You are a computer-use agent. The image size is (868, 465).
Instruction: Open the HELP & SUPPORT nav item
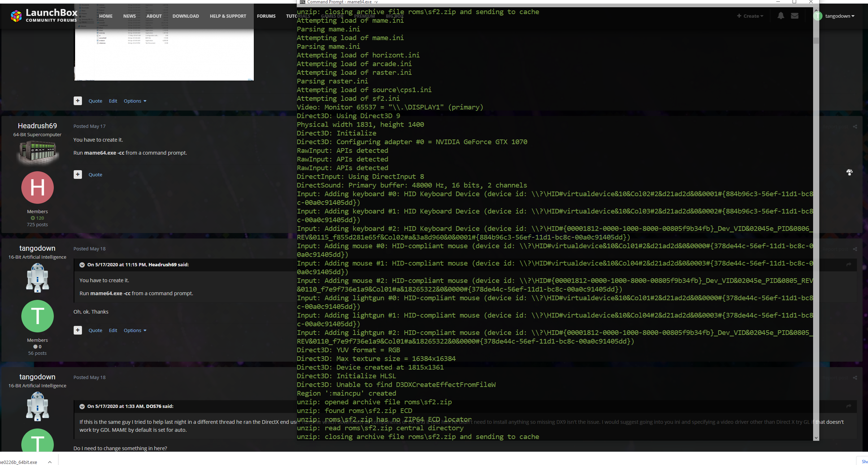point(228,16)
